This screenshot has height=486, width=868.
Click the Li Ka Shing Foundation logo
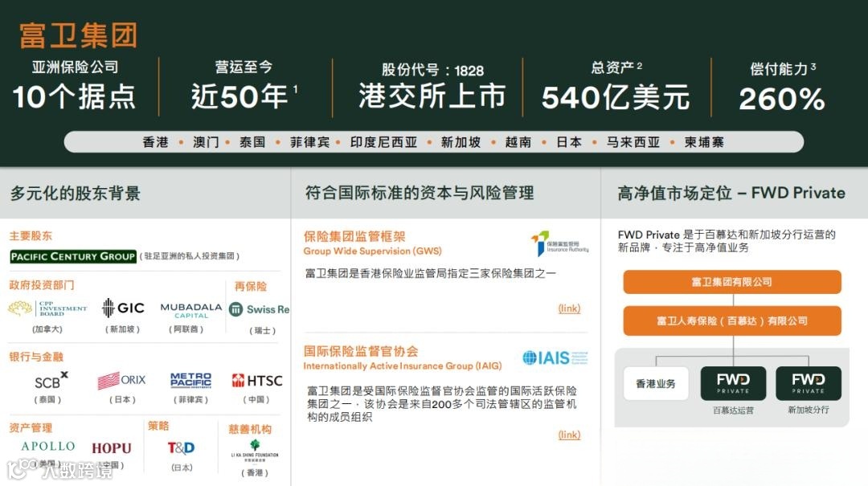click(255, 451)
